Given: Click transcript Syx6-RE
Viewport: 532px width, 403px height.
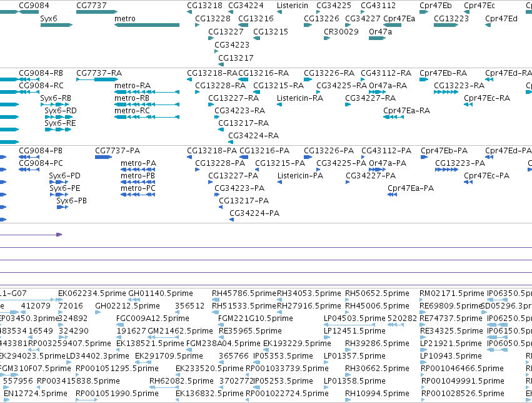Looking at the screenshot, I should tap(58, 130).
